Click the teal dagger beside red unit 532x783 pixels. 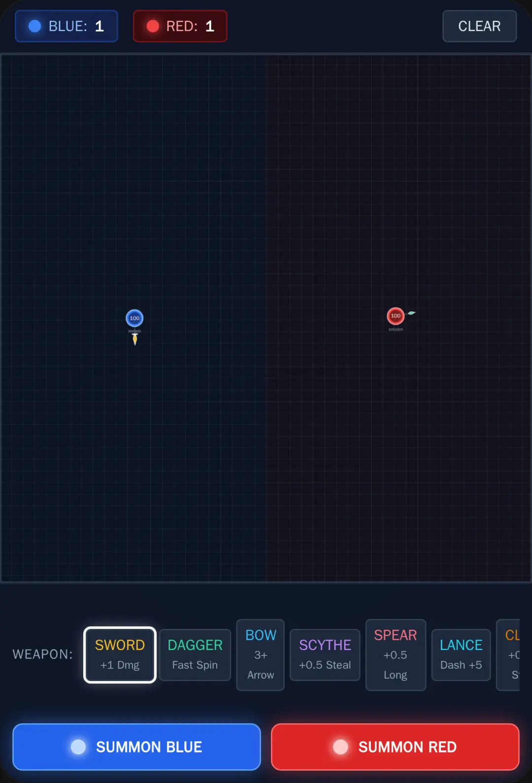pyautogui.click(x=411, y=313)
